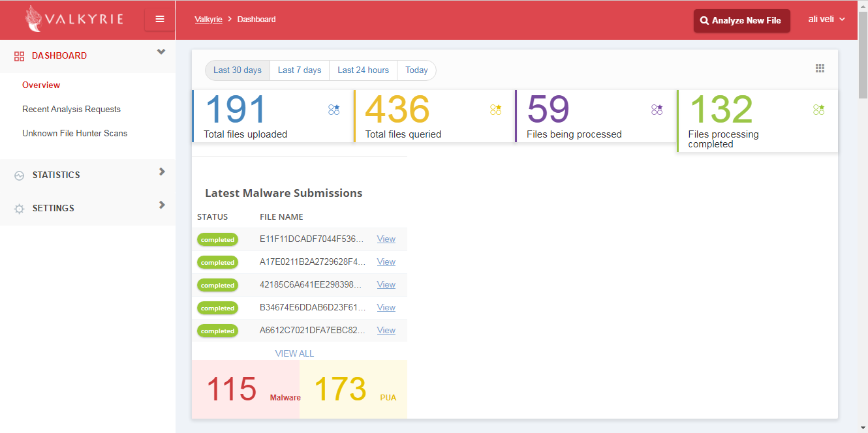Click the grid layout icon at top right

click(820, 68)
